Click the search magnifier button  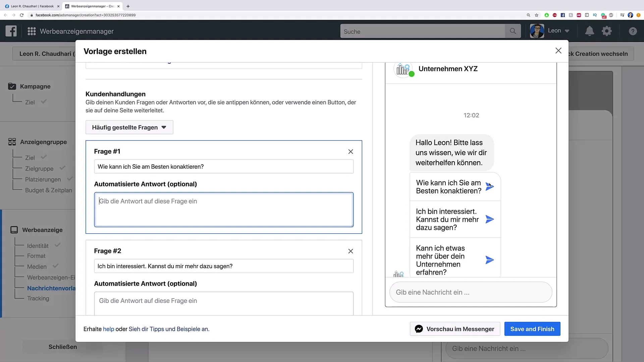click(x=513, y=31)
